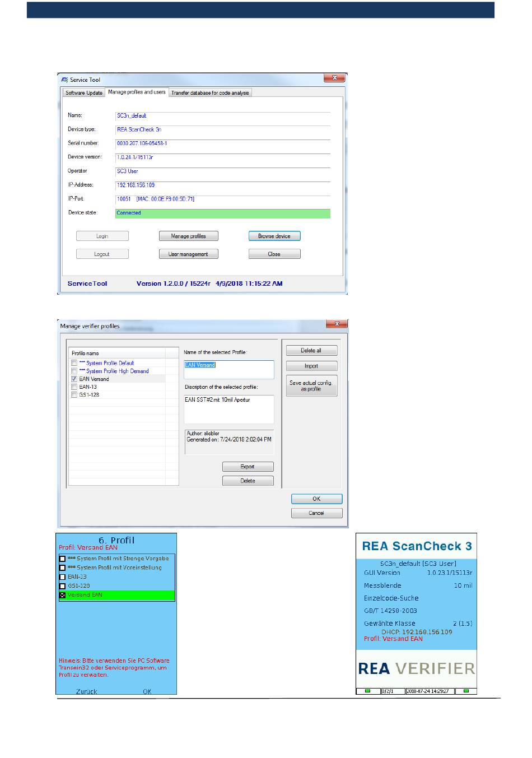Close the Service Tool window with X

334,78
